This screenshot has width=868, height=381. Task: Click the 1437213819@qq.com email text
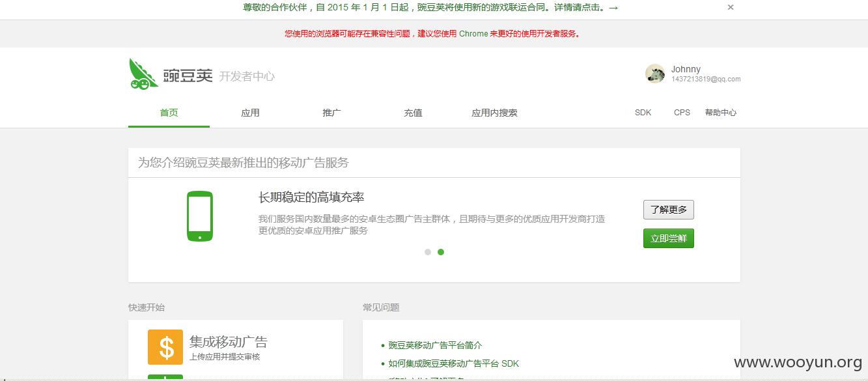point(706,79)
